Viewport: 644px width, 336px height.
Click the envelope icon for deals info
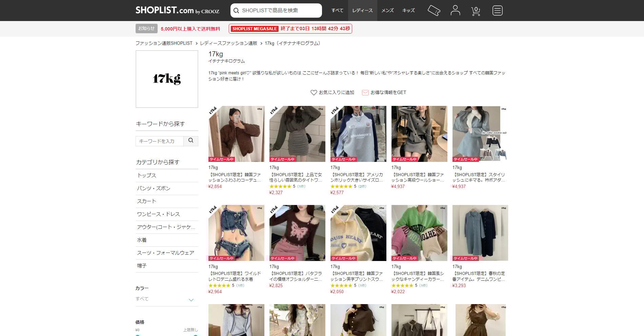coord(365,92)
